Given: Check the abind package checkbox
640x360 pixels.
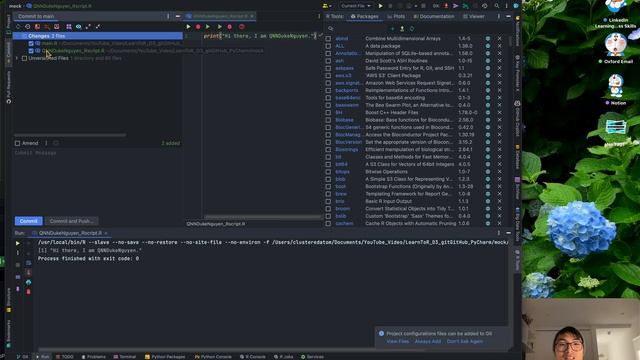Looking at the screenshot, I should (x=328, y=38).
